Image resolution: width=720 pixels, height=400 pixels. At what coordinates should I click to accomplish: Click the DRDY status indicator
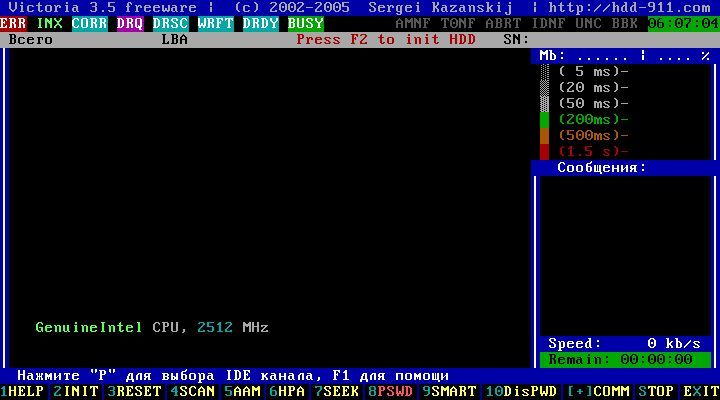coord(260,23)
